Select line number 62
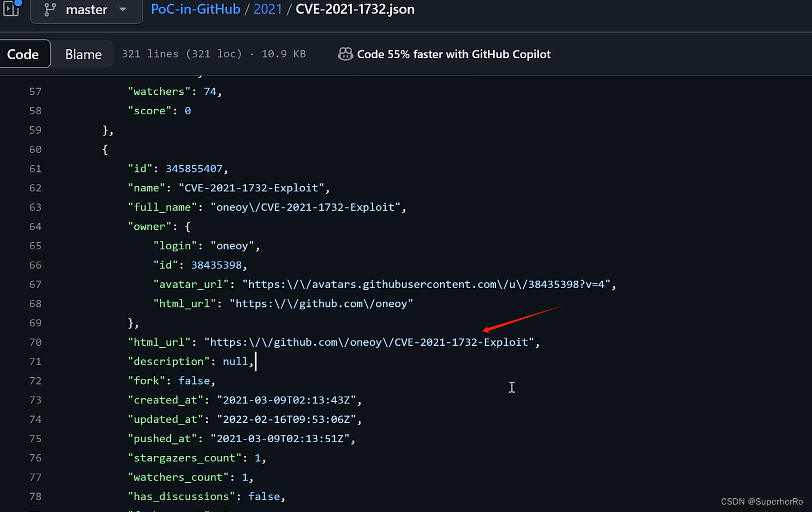Screen dimensions: 812x512 click(35, 188)
